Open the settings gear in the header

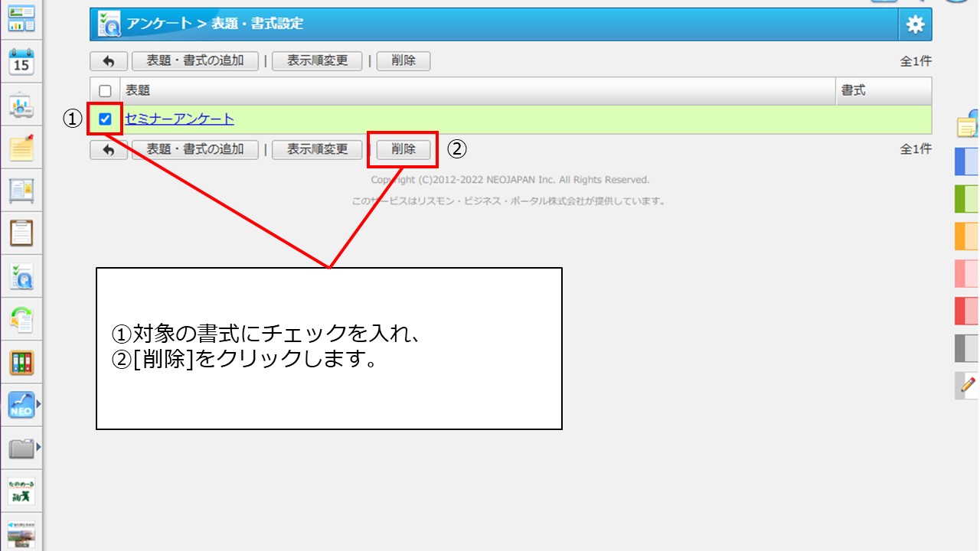915,24
